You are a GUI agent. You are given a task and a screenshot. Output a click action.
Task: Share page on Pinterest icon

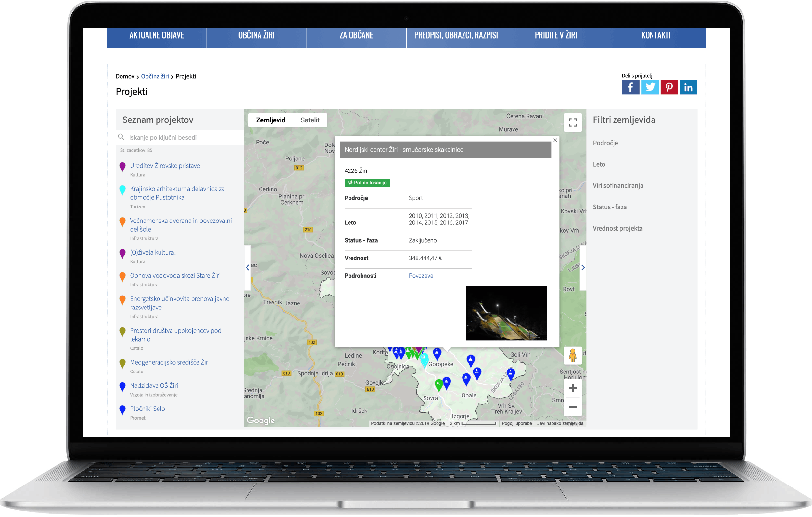(x=669, y=87)
